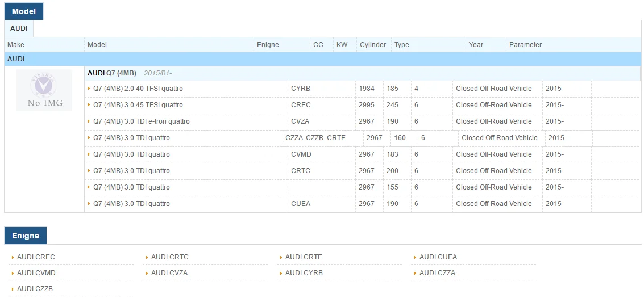Click arrow bullet before Q7 3.0 TDI e-tron quattro

pyautogui.click(x=89, y=121)
